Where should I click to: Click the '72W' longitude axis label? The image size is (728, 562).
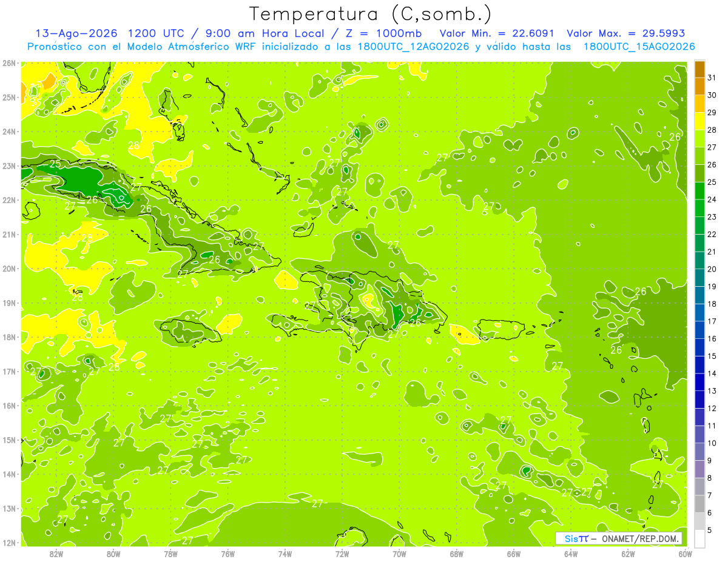[342, 554]
